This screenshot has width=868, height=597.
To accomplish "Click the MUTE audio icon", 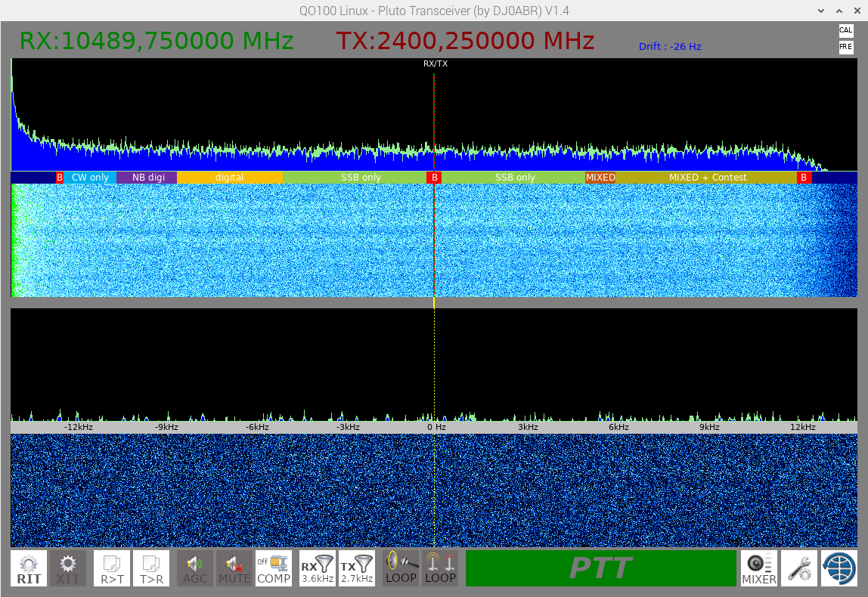I will pyautogui.click(x=234, y=568).
